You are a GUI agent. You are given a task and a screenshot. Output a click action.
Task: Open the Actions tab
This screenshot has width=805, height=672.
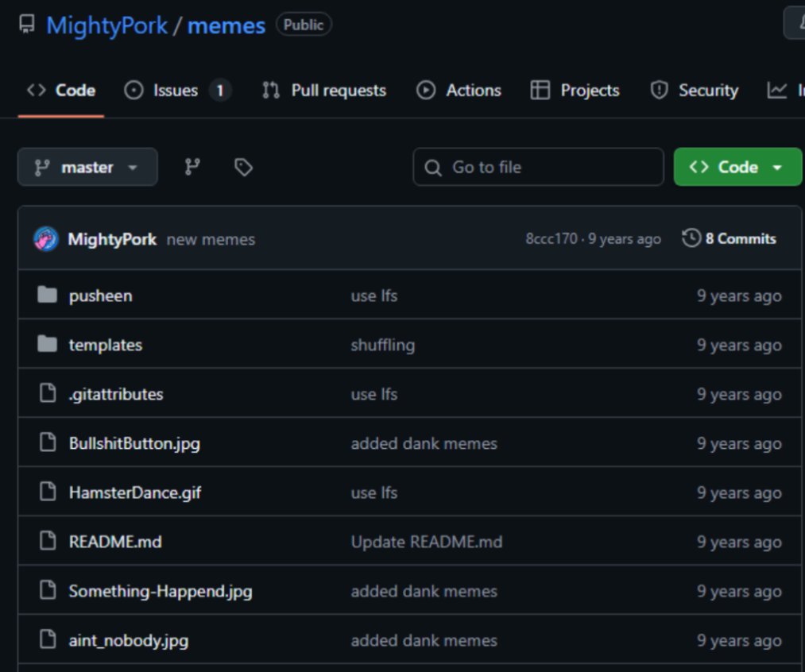[459, 91]
